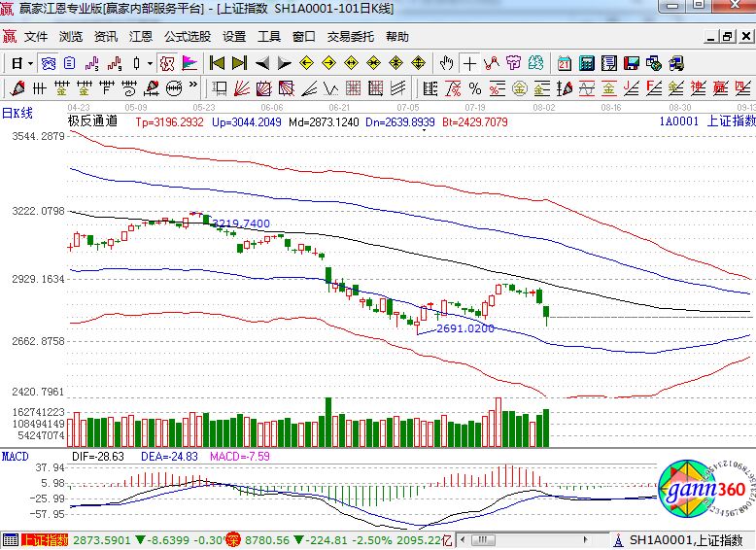
Task: Open the 日 period dropdown arrow
Action: [31, 63]
